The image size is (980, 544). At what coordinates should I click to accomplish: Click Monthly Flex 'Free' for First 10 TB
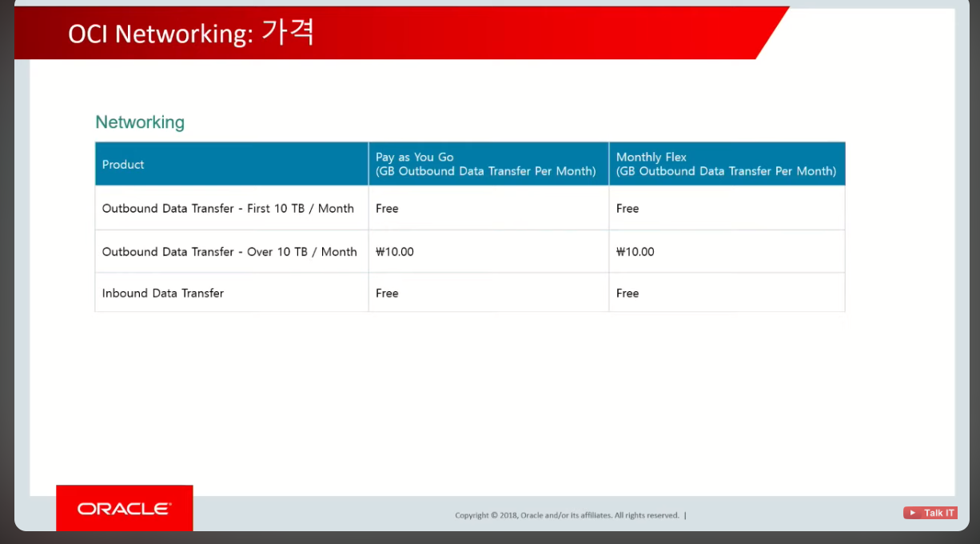pyautogui.click(x=627, y=208)
